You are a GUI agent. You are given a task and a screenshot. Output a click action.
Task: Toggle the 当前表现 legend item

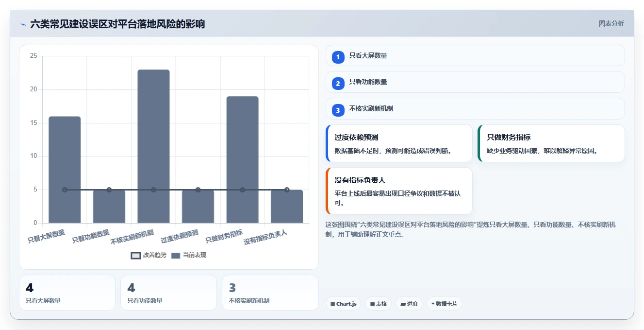[189, 255]
